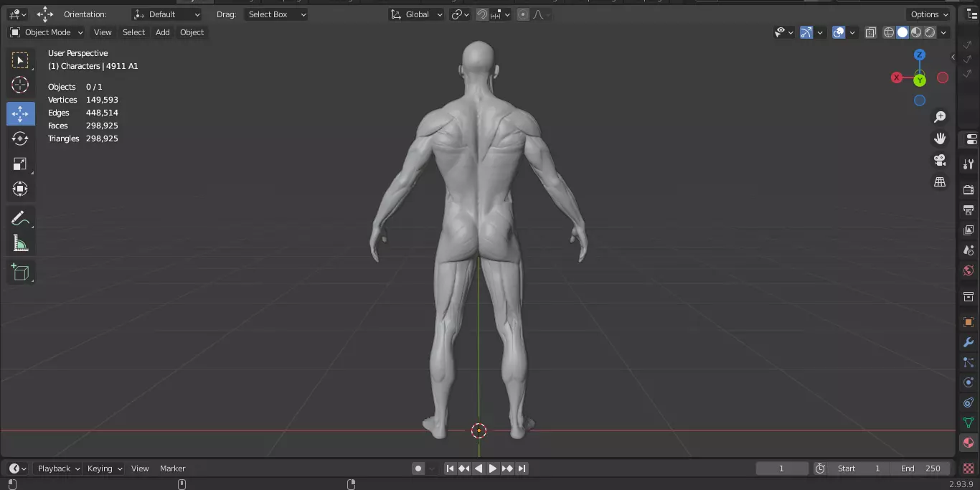
Task: Open the View Layer properties tab
Action: click(x=969, y=230)
